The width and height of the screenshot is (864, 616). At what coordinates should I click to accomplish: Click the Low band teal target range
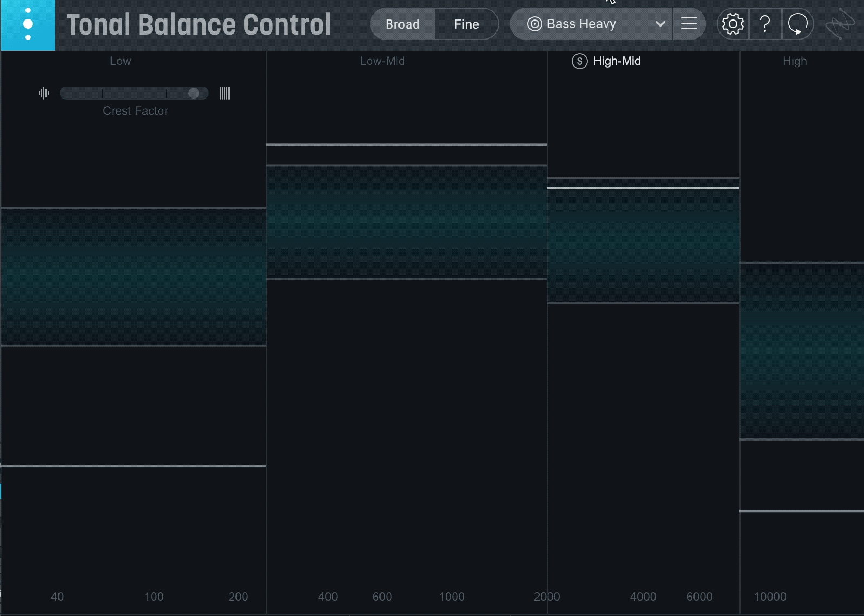[x=134, y=277]
